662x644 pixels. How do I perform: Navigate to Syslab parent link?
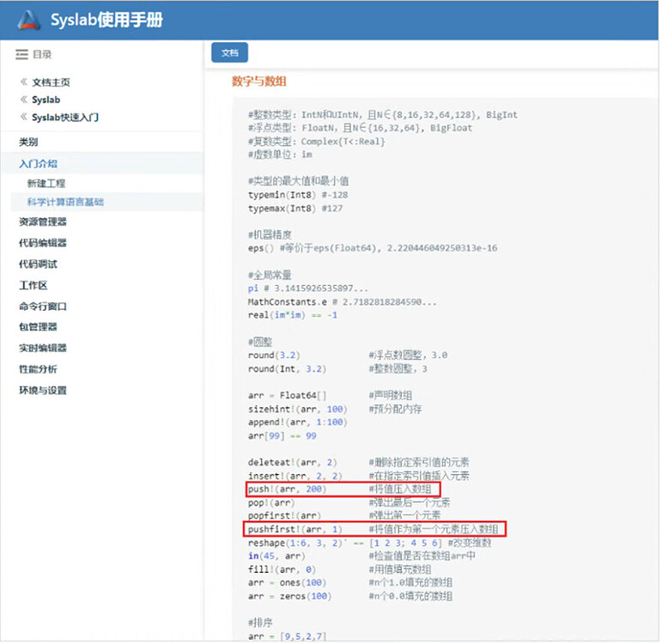[46, 100]
